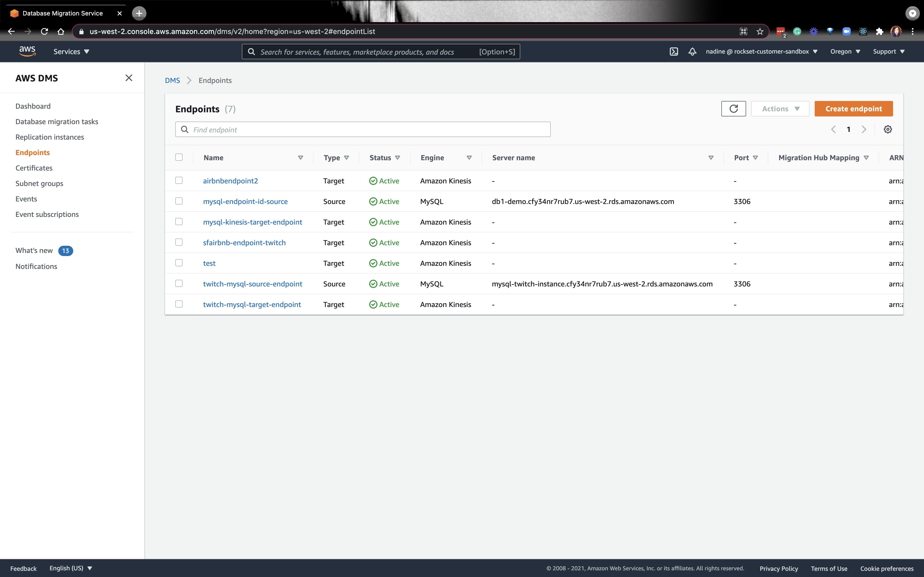Click the DMS breadcrumb navigation link
This screenshot has width=924, height=577.
tap(172, 80)
